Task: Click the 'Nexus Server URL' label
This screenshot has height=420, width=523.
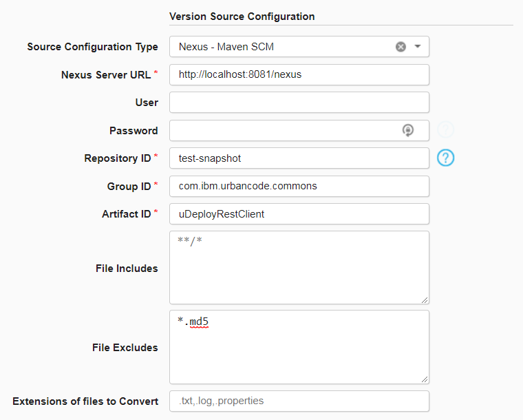Action: 106,74
